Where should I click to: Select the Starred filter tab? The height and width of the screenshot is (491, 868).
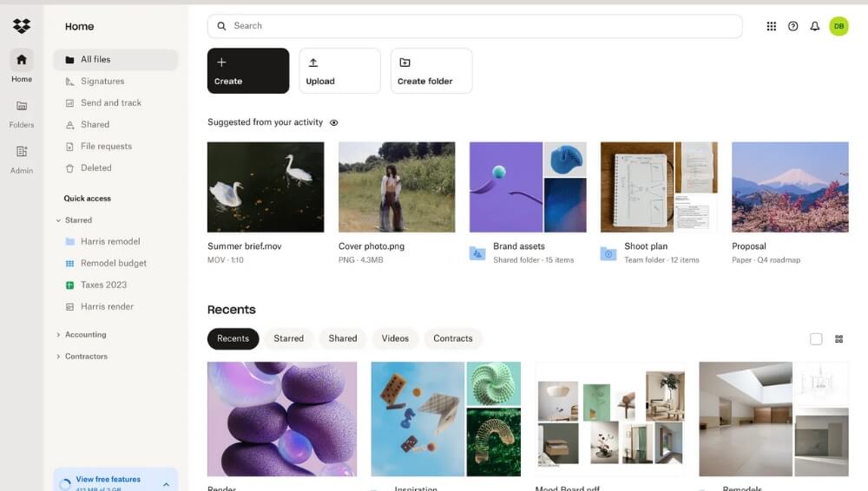[x=288, y=338]
